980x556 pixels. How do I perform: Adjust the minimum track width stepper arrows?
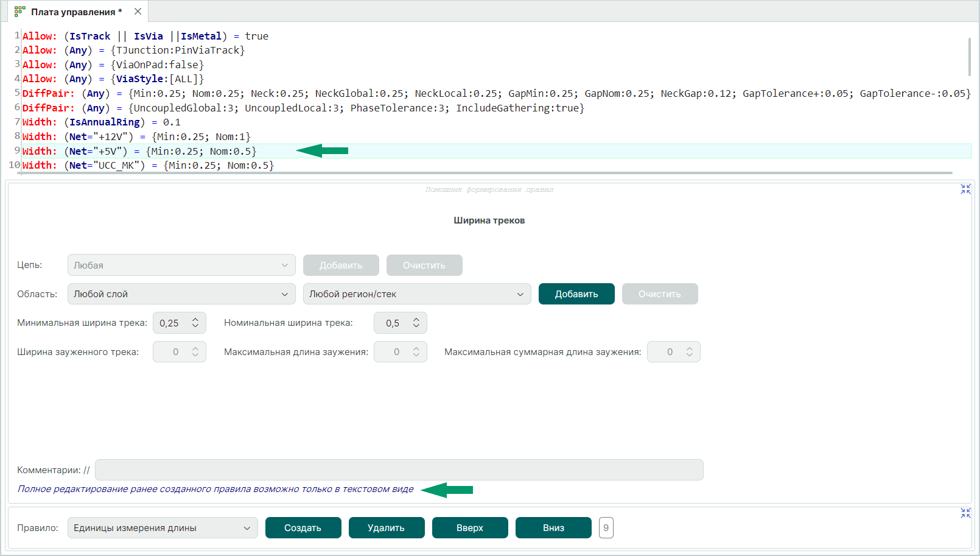195,323
